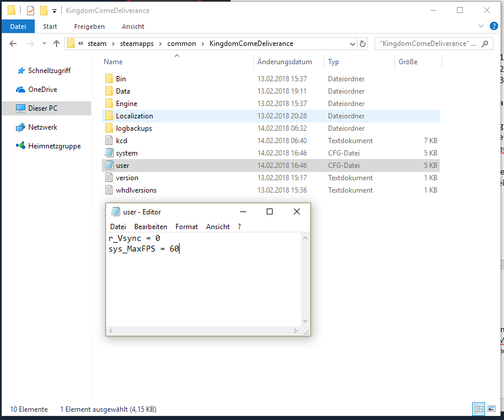Click the system CFG file icon

click(x=110, y=153)
